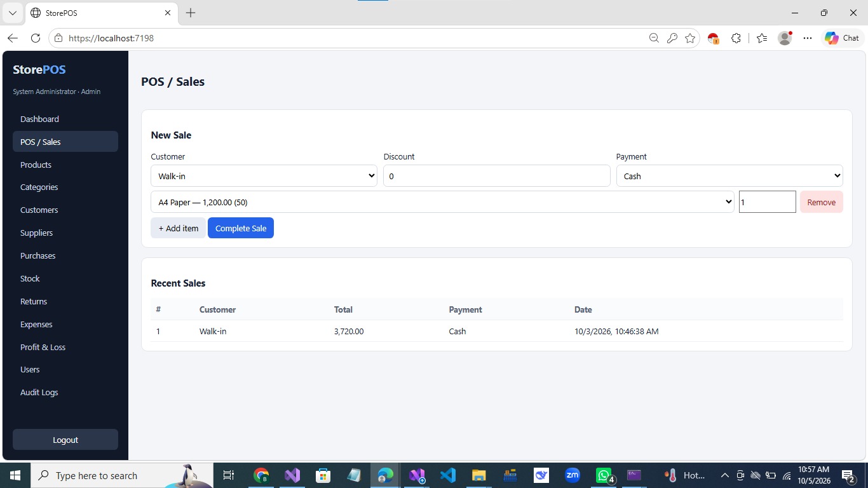868x488 pixels.
Task: Open Expenses in sidebar
Action: (65, 324)
